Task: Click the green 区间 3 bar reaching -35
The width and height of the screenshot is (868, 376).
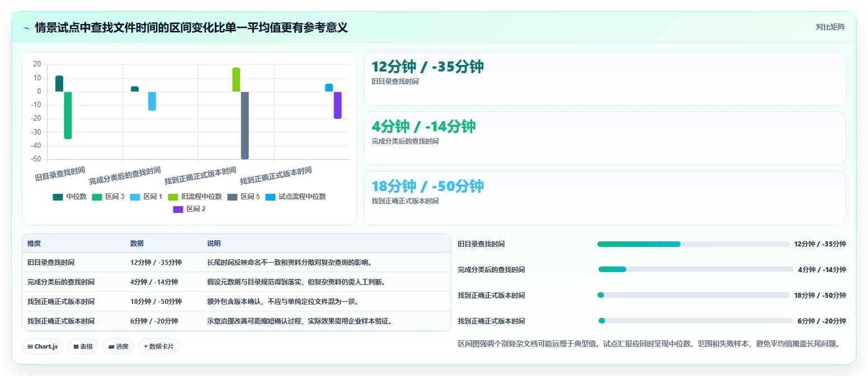Action: (68, 115)
